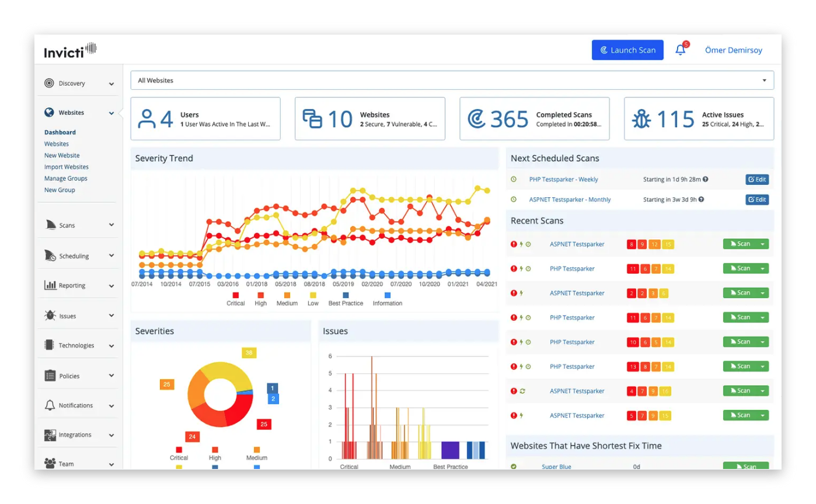Select Import Websites in sidebar
Screen dimensions: 816x504
pos(67,167)
